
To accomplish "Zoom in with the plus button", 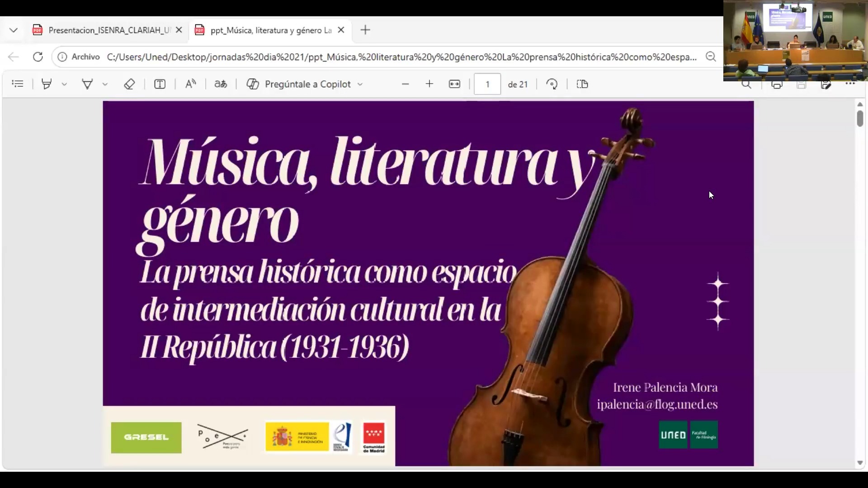I will point(429,84).
